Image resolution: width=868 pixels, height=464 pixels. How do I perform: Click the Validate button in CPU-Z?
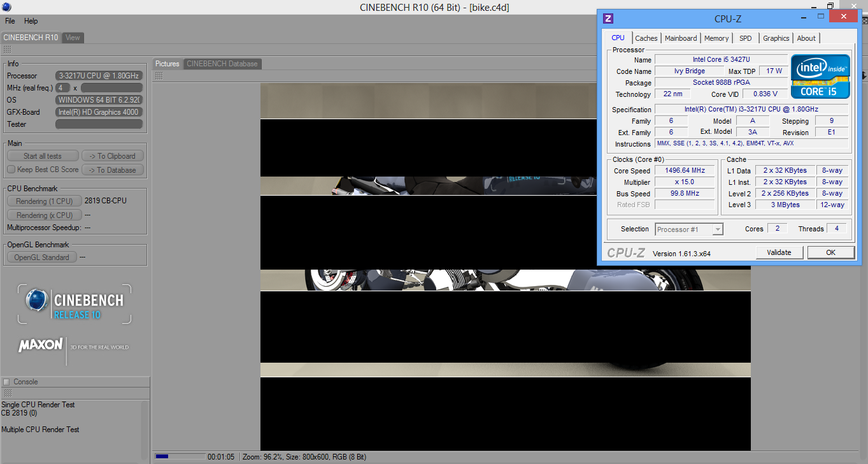tap(779, 252)
